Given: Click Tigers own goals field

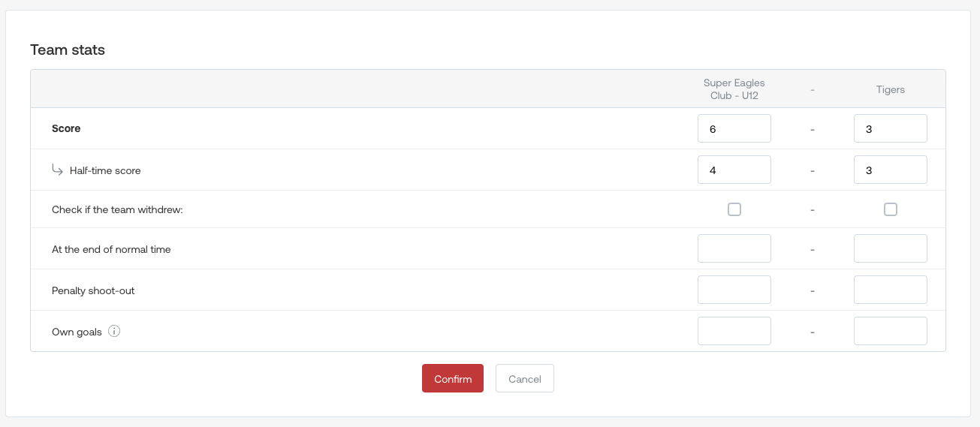Looking at the screenshot, I should 891,331.
